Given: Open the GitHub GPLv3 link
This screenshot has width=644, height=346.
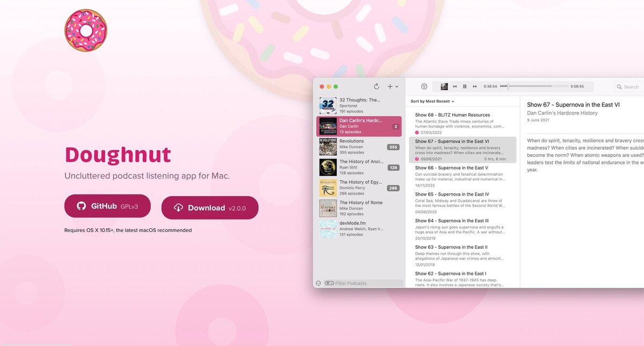Looking at the screenshot, I should [107, 206].
